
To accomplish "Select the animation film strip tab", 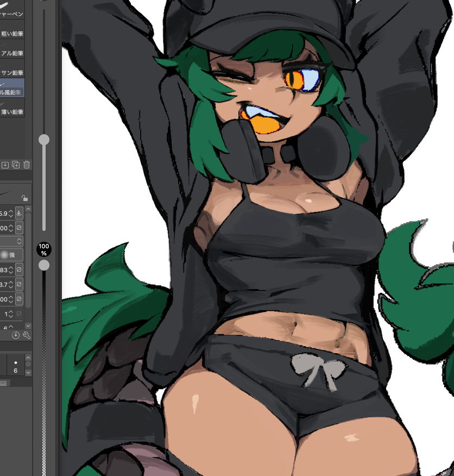I will pos(4,383).
